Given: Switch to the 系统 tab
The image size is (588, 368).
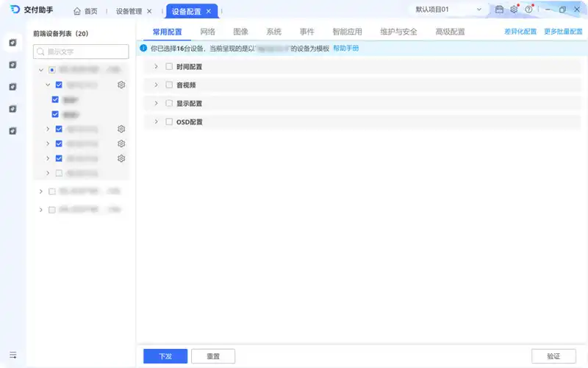Looking at the screenshot, I should point(273,32).
